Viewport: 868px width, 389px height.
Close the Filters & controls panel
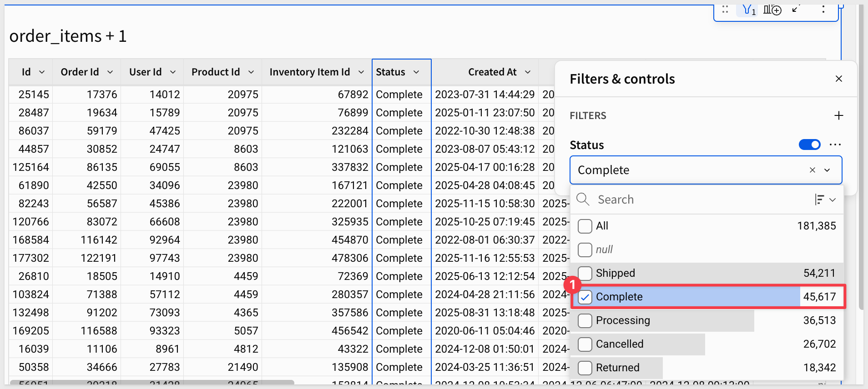coord(839,79)
